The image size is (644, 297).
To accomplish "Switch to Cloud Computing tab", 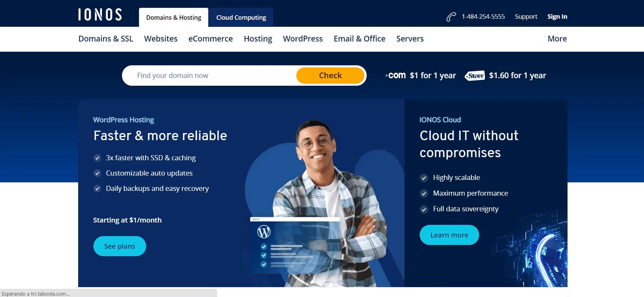I will (241, 17).
